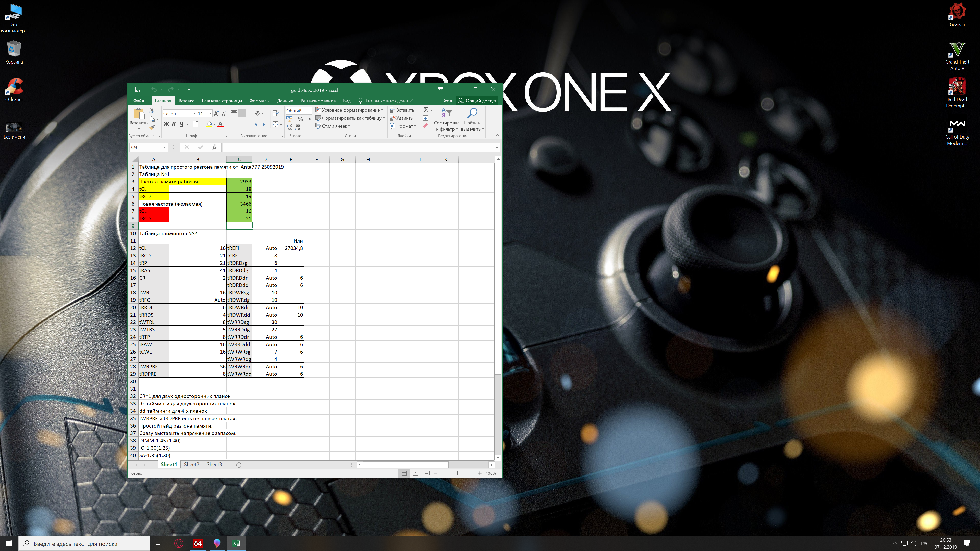Click the Wrap Text icon
The width and height of the screenshot is (980, 551).
[x=276, y=113]
